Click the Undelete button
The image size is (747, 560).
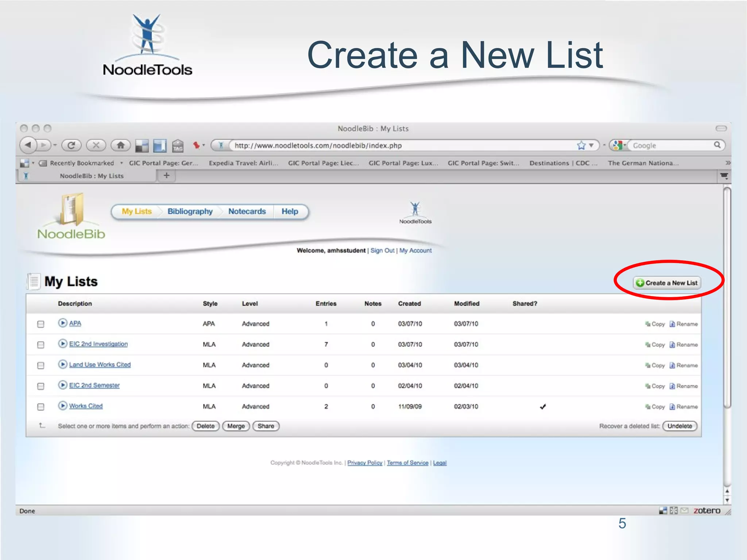[x=680, y=426]
